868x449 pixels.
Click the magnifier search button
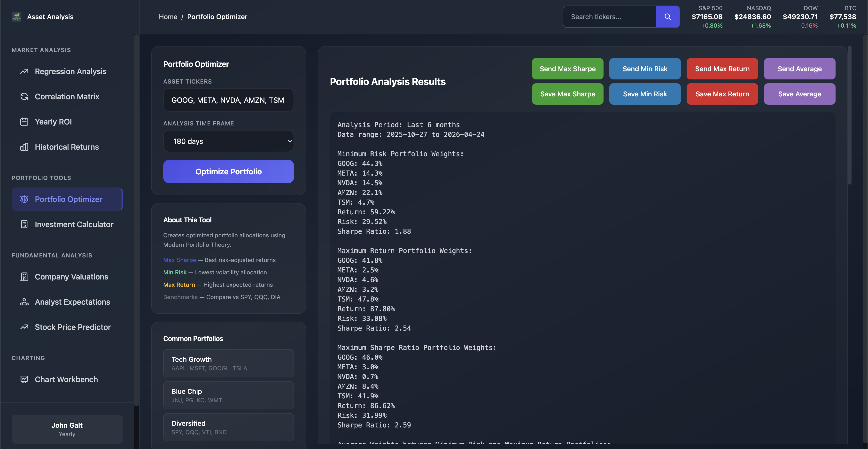pos(667,16)
